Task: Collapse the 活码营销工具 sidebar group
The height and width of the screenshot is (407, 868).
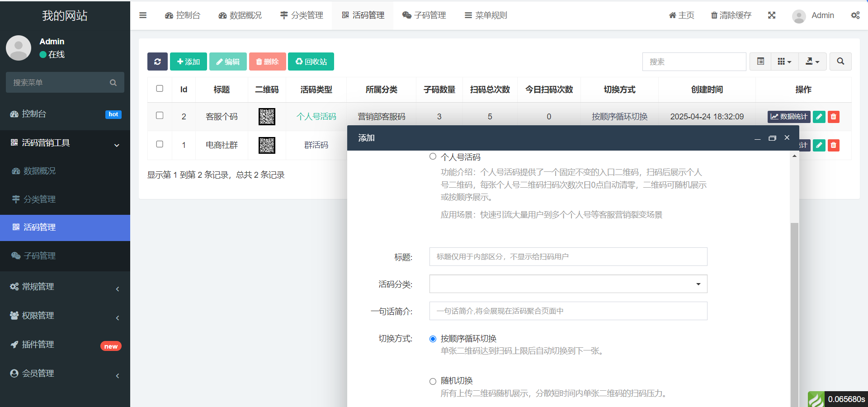Action: click(65, 143)
